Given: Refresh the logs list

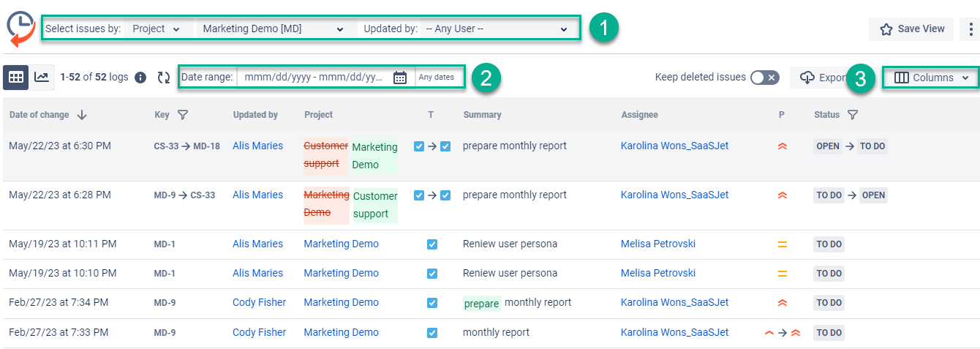Looking at the screenshot, I should 164,78.
